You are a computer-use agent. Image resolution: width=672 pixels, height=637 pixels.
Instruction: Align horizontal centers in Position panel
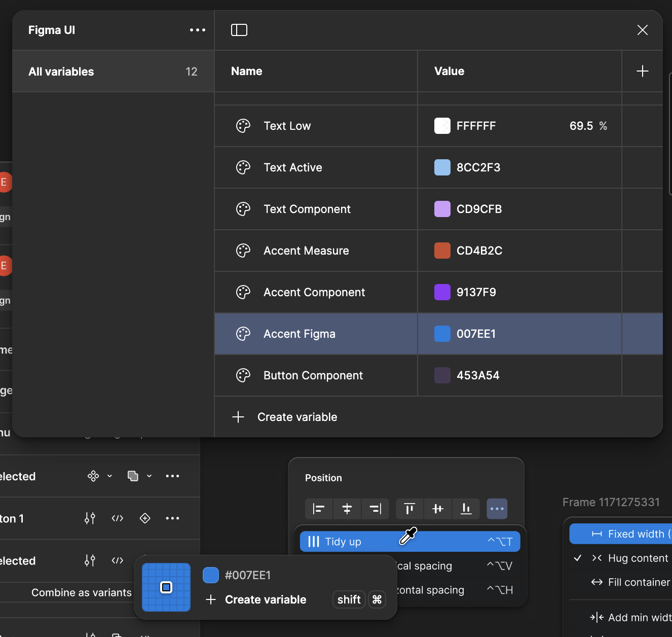tap(347, 509)
